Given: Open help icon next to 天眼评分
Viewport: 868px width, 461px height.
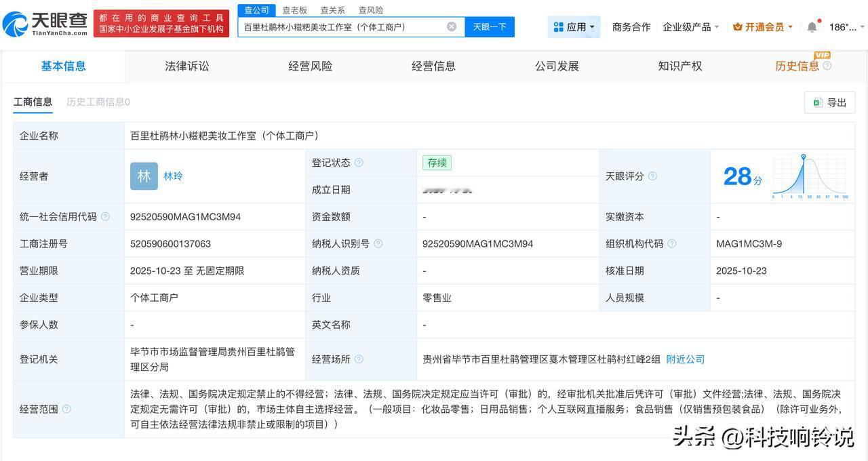Looking at the screenshot, I should coord(652,176).
